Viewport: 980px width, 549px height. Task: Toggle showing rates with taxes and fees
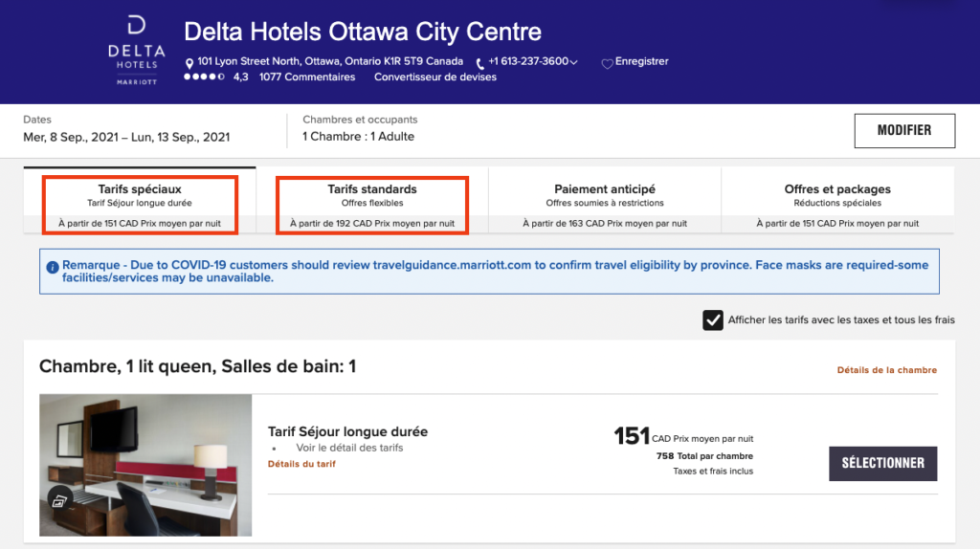[x=713, y=320]
